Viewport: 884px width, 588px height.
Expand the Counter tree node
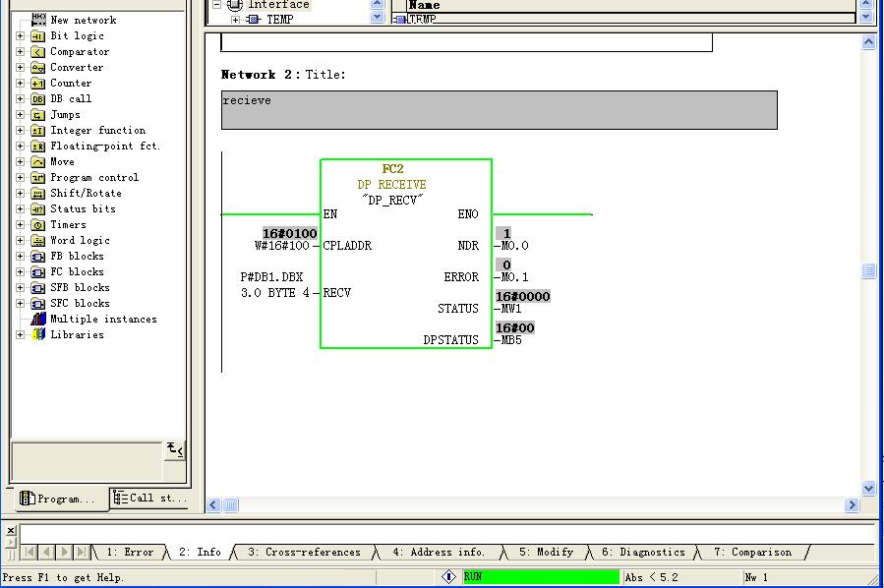(21, 84)
